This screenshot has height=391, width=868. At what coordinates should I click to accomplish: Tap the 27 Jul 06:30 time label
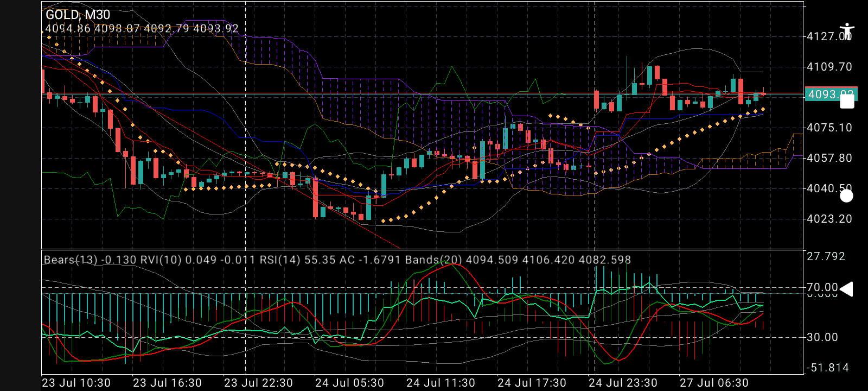point(714,383)
